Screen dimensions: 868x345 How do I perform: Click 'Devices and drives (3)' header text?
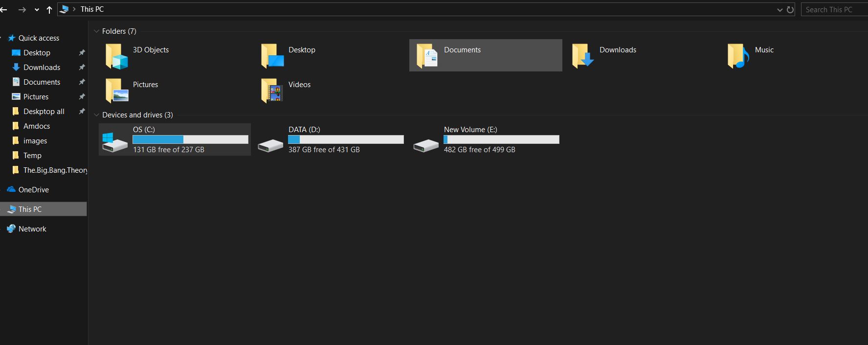tap(137, 115)
